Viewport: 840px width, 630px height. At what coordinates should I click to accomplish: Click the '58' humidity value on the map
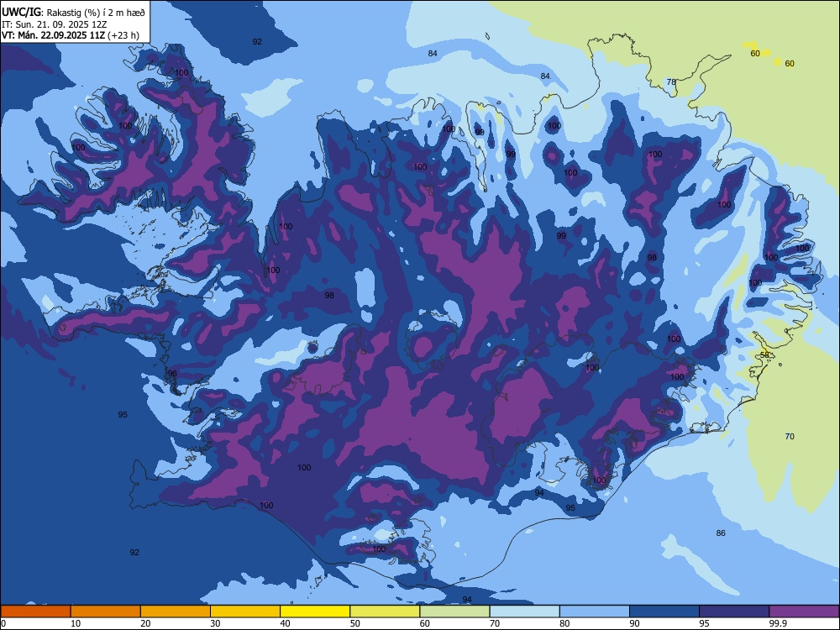765,354
